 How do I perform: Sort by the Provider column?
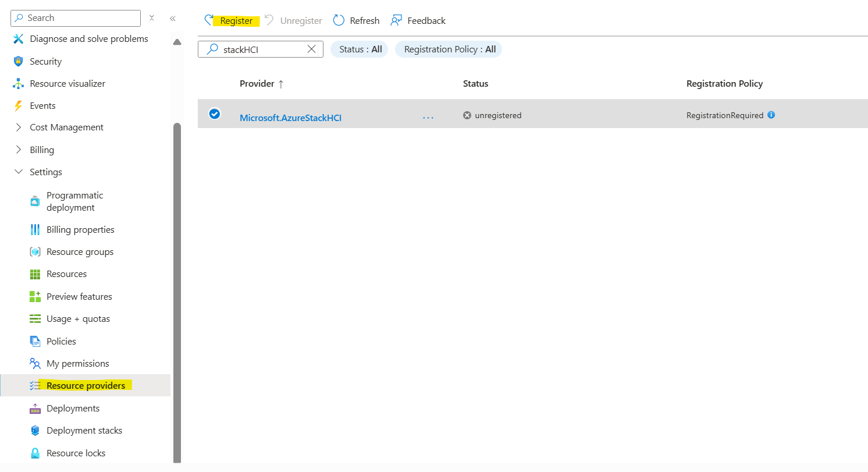[x=262, y=84]
